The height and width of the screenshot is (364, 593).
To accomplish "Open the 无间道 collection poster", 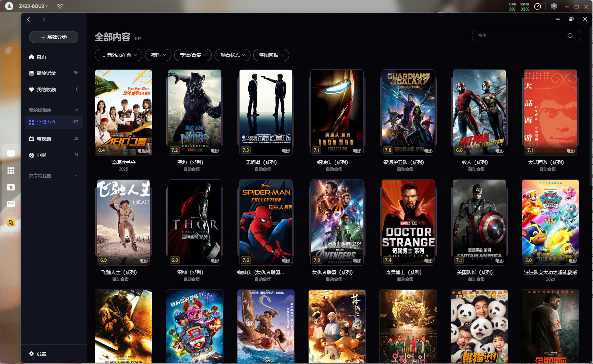I will pyautogui.click(x=266, y=112).
